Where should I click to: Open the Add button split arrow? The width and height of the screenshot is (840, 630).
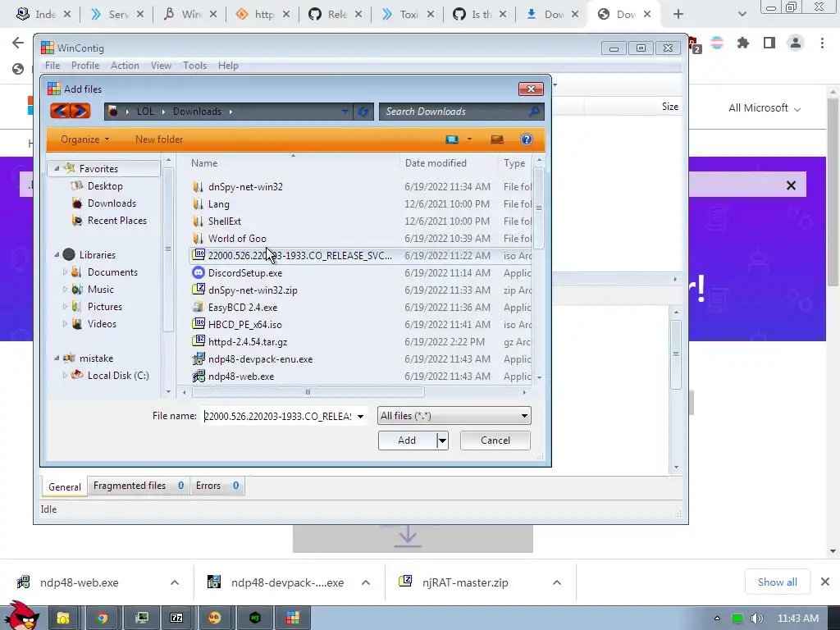click(442, 441)
